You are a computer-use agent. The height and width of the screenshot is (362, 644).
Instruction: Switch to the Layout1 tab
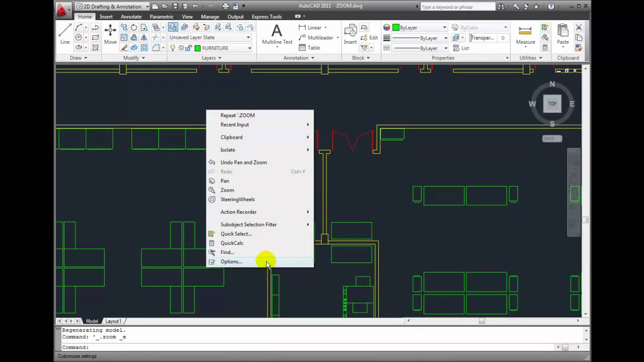pyautogui.click(x=113, y=321)
